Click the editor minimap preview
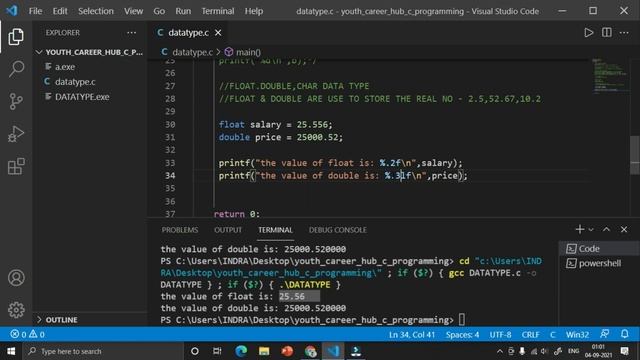The image size is (640, 360). point(610,76)
